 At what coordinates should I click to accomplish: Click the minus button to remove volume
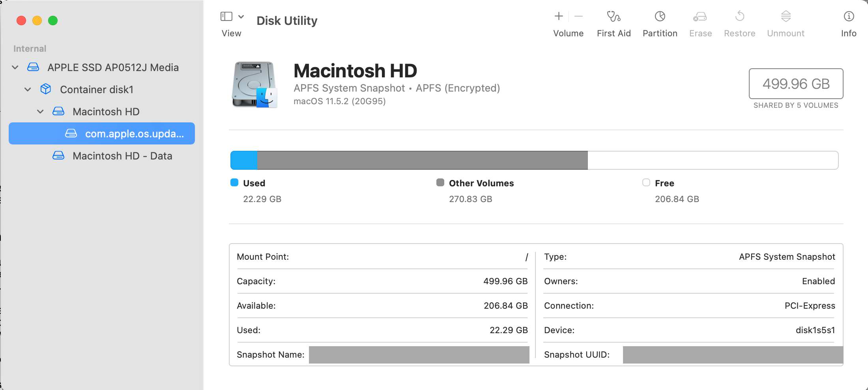click(578, 16)
